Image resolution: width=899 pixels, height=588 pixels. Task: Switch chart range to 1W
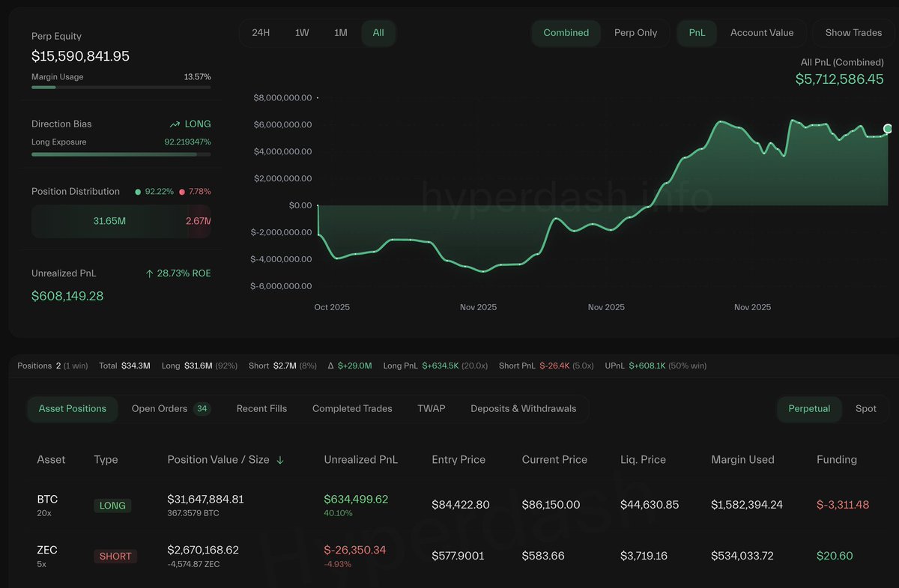302,33
